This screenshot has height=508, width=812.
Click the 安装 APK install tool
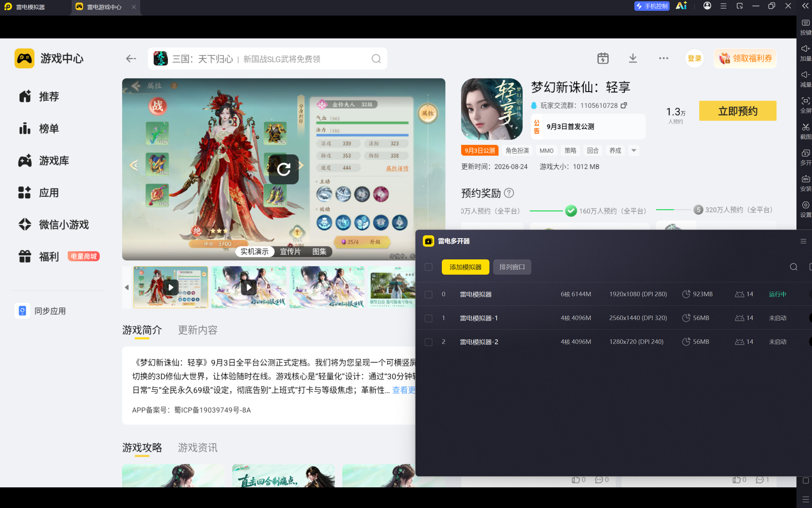tap(805, 184)
